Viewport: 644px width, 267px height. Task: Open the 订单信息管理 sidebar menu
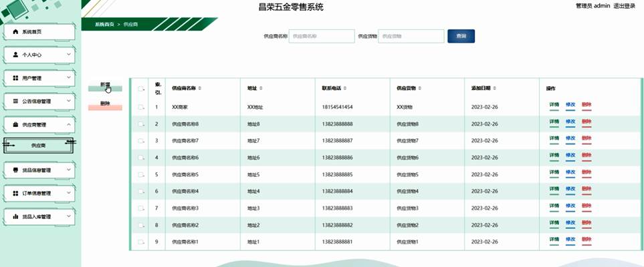[x=39, y=193]
